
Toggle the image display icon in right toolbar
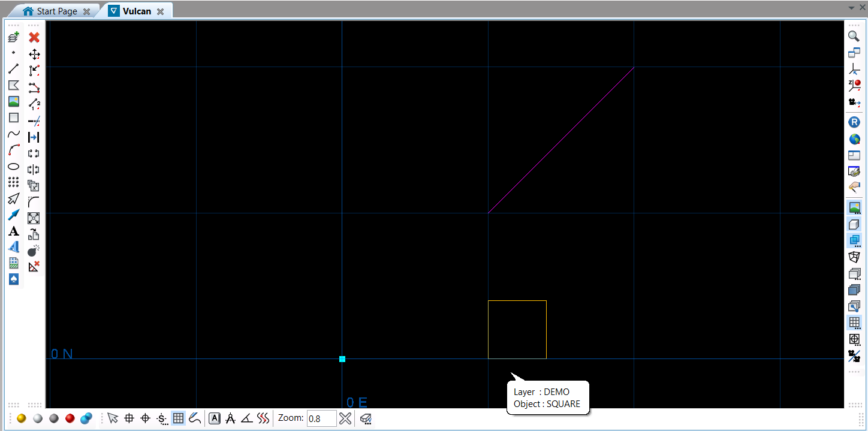point(854,208)
